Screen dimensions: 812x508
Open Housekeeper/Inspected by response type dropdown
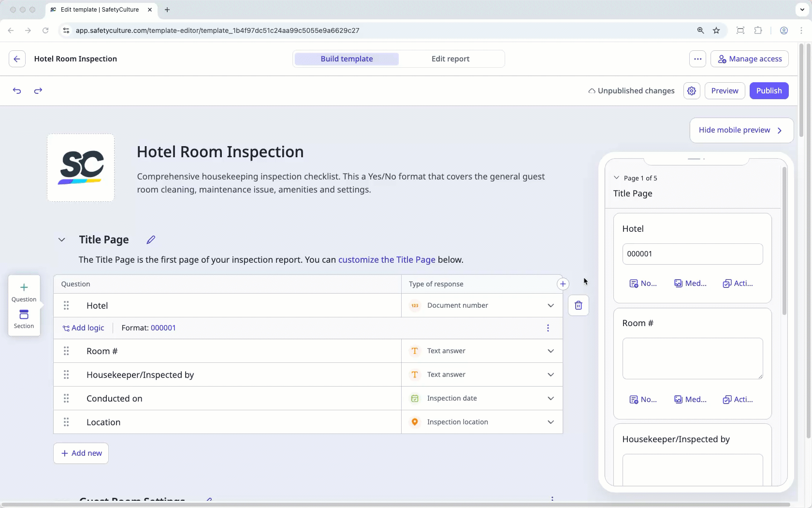pos(482,374)
